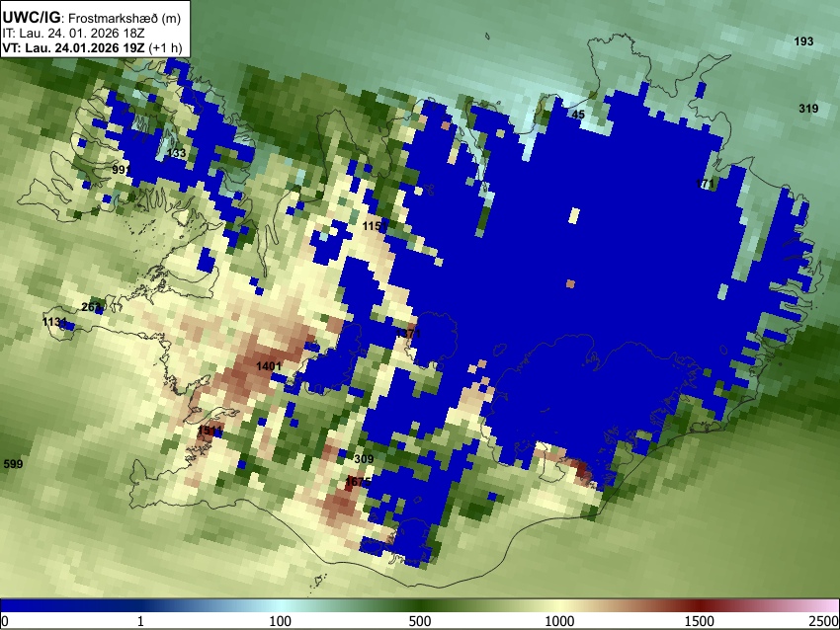The width and height of the screenshot is (840, 630).
Task: Select the 319 value on the map
Action: click(x=808, y=109)
